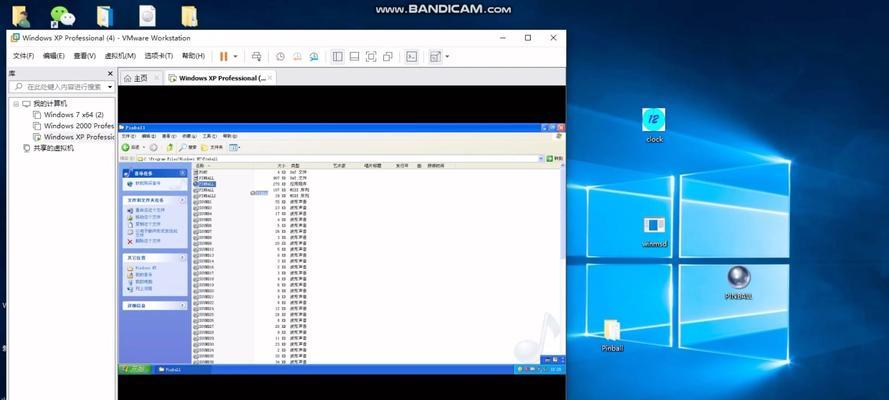Select Windows 2000 Professional in library

[x=74, y=126]
